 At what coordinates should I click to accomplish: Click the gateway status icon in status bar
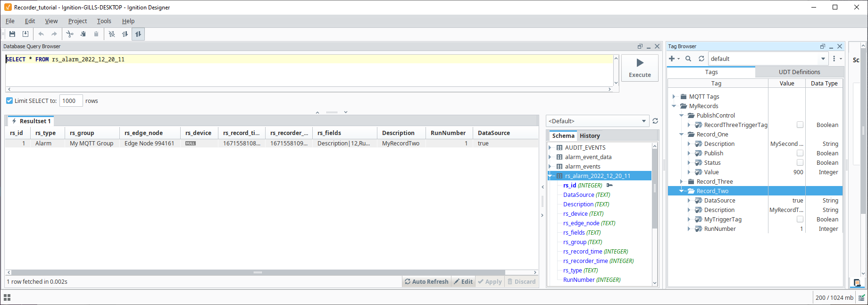(x=861, y=297)
